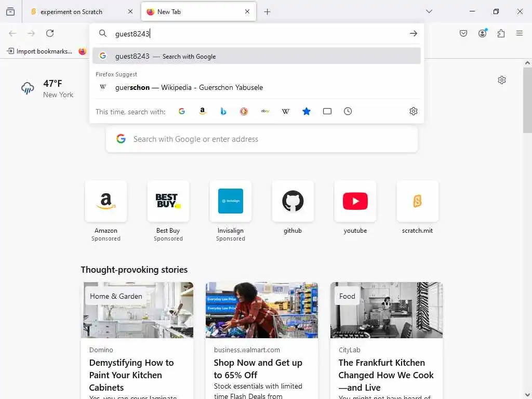Image resolution: width=532 pixels, height=399 pixels.
Task: Click the vertical scrollbar thumb
Action: pyautogui.click(x=527, y=100)
